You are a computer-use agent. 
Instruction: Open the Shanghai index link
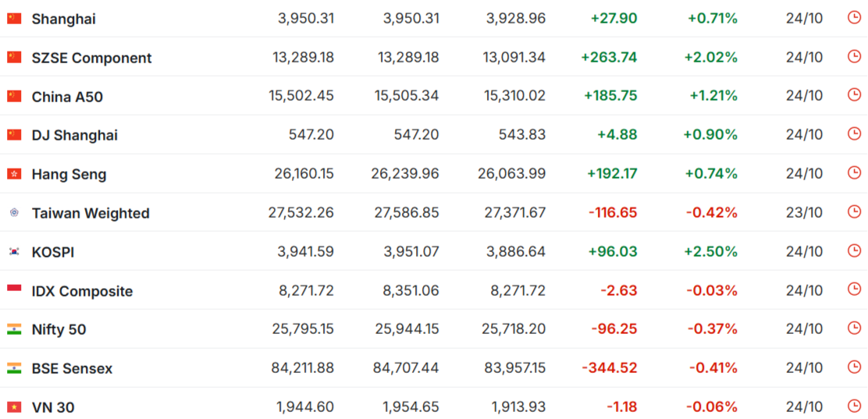pyautogui.click(x=64, y=19)
